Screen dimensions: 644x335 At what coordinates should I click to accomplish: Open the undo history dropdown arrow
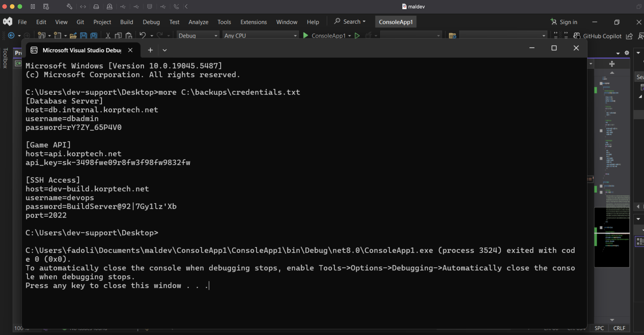point(152,36)
